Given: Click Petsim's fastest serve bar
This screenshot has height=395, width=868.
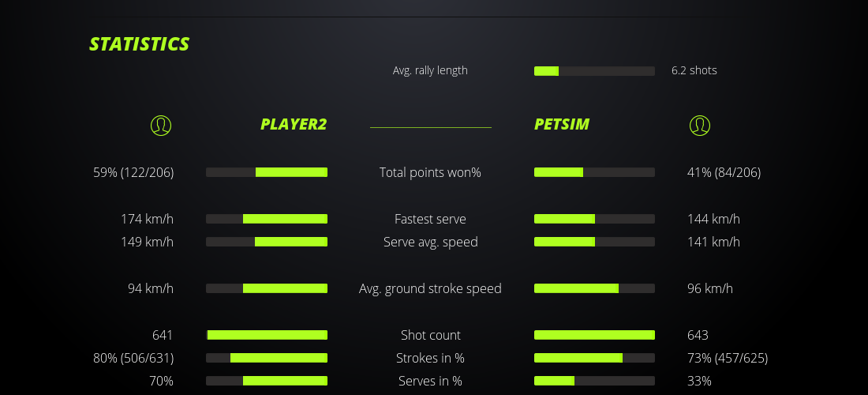Looking at the screenshot, I should coord(594,219).
